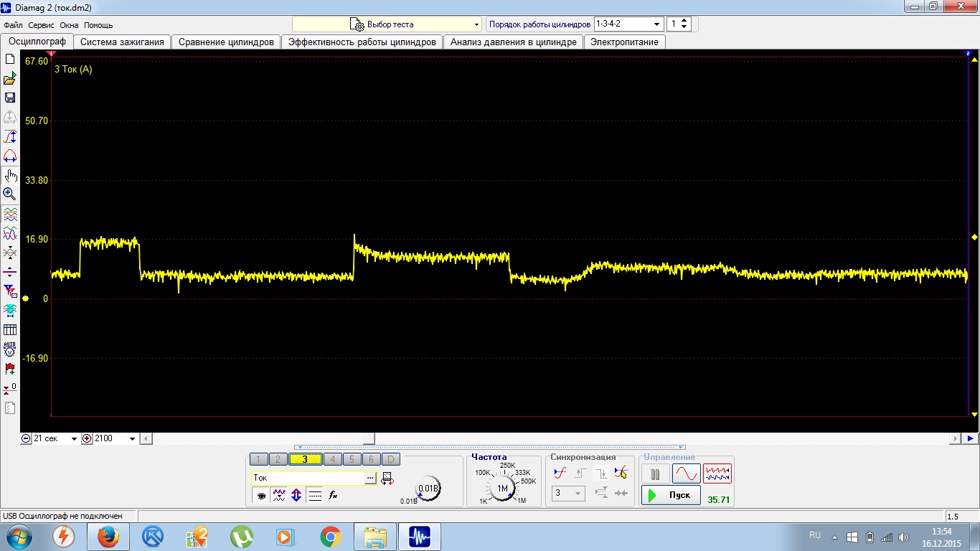Switch to Сравнение цилиндров tab
Image resolution: width=980 pixels, height=551 pixels.
coord(226,42)
